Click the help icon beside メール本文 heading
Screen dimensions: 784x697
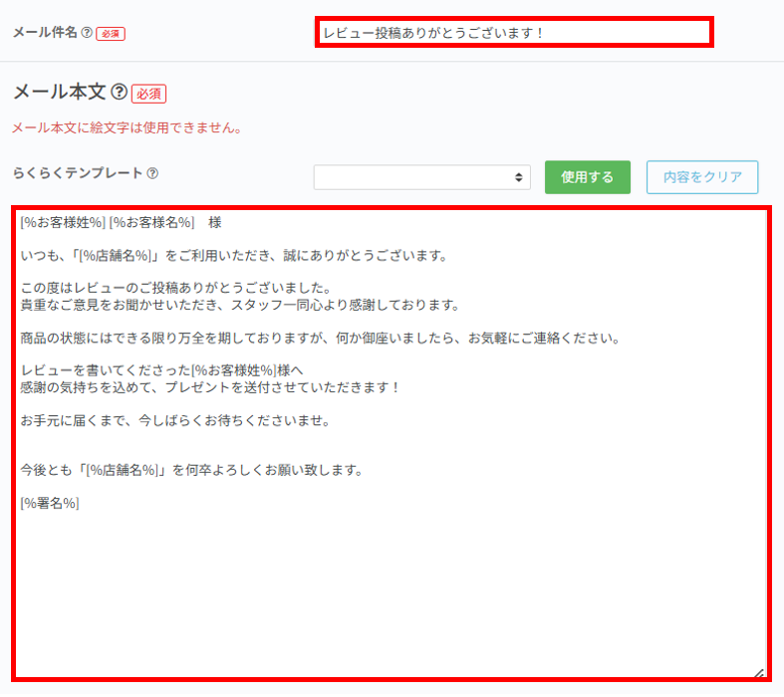pos(120,93)
